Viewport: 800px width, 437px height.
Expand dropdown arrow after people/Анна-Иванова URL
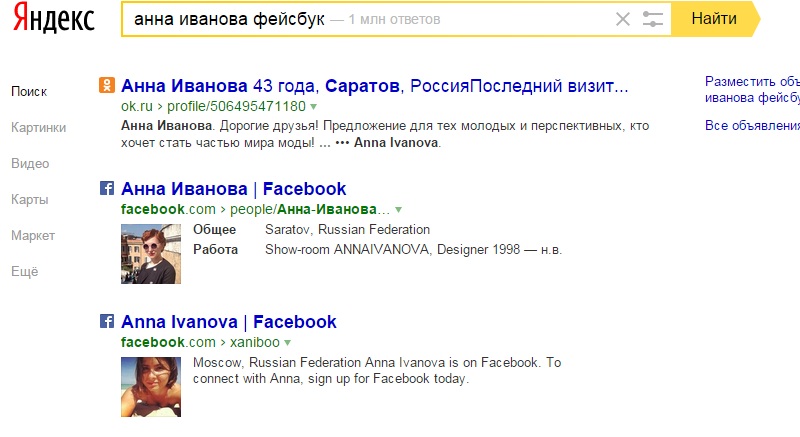(398, 210)
